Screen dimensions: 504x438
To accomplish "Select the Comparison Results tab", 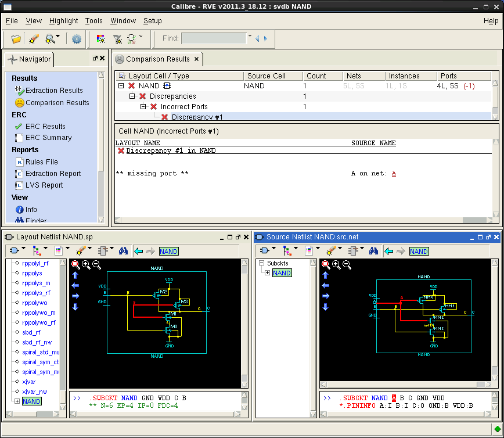I will (157, 59).
